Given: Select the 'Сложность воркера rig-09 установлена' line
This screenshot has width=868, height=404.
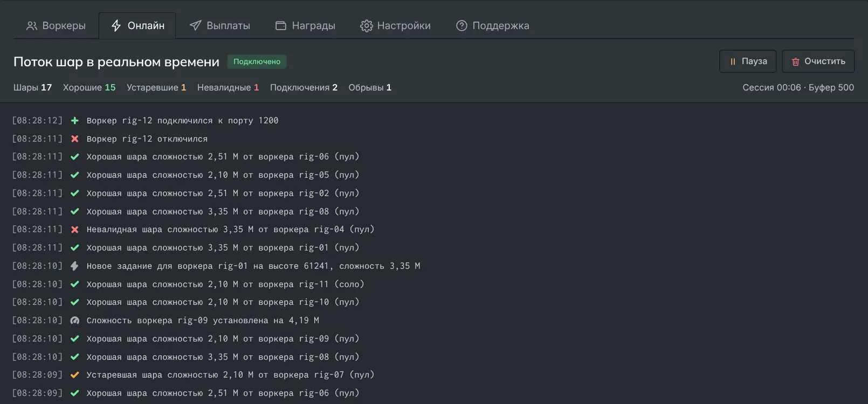Looking at the screenshot, I should [x=203, y=321].
